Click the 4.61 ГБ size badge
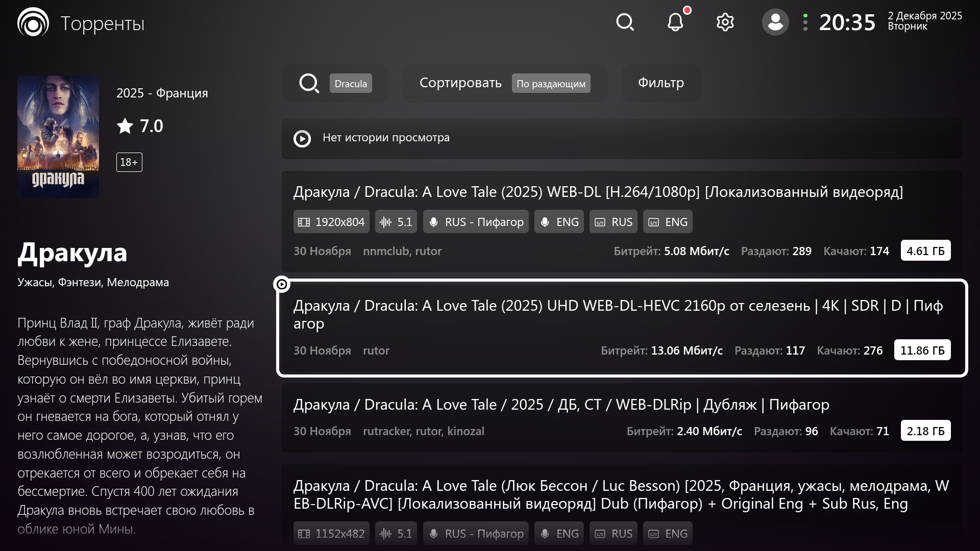980x551 pixels. [925, 251]
